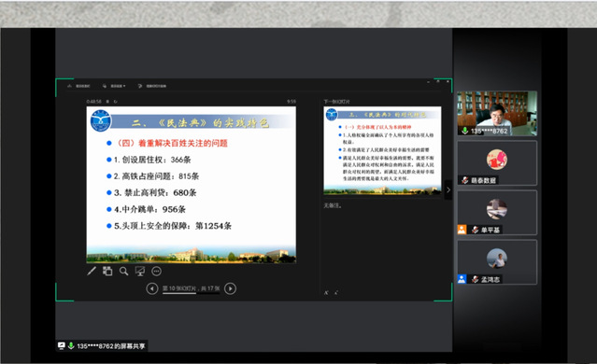Advance to the next slide
This screenshot has width=597, height=364.
click(230, 288)
